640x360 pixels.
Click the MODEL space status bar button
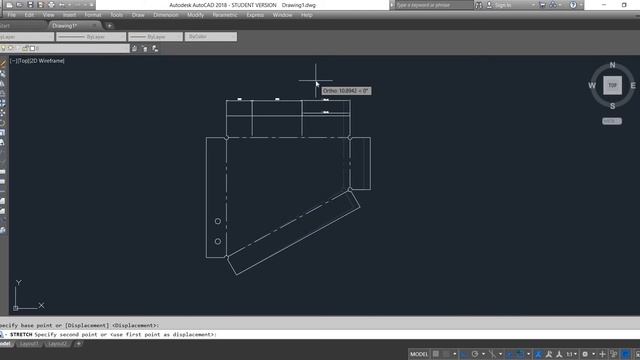[x=419, y=354]
